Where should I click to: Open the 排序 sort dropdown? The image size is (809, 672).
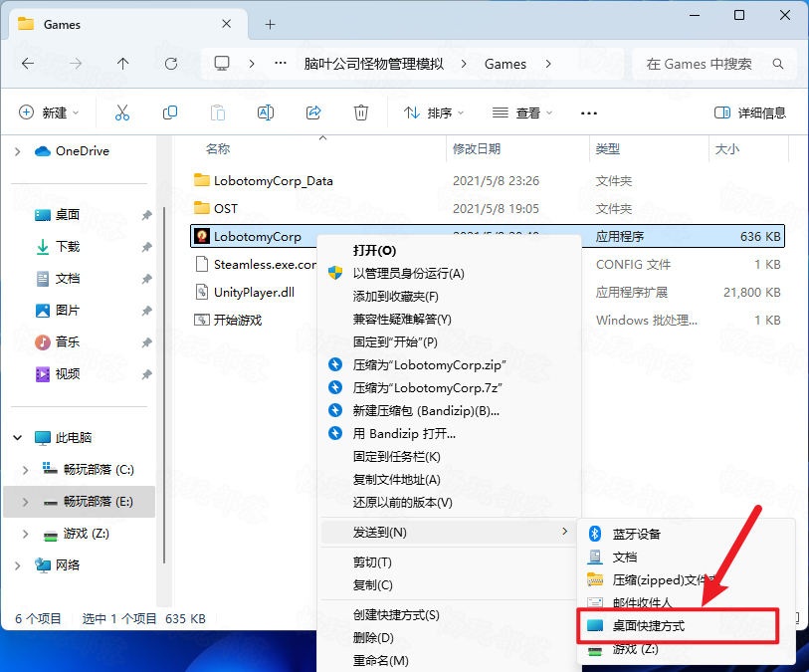point(434,112)
